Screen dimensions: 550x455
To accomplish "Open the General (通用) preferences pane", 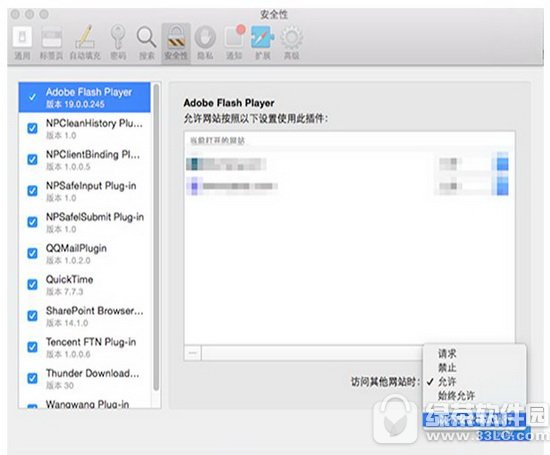I will click(x=22, y=42).
